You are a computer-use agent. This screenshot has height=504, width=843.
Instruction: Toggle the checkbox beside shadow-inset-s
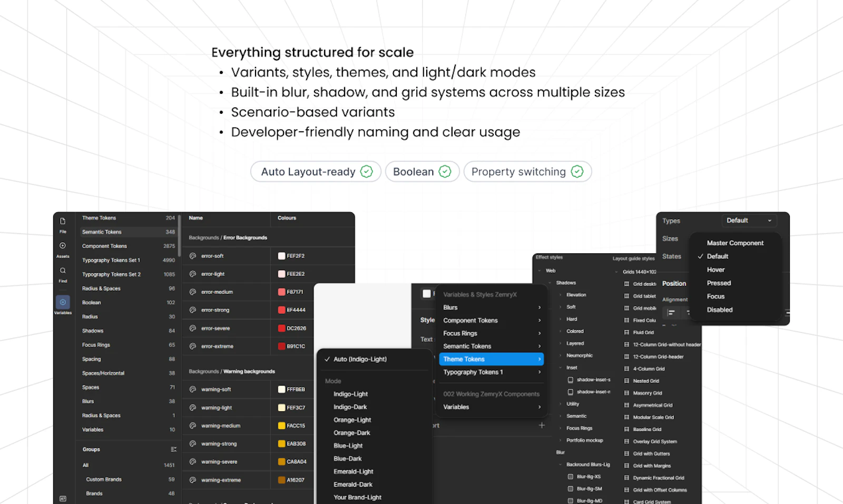click(x=570, y=380)
